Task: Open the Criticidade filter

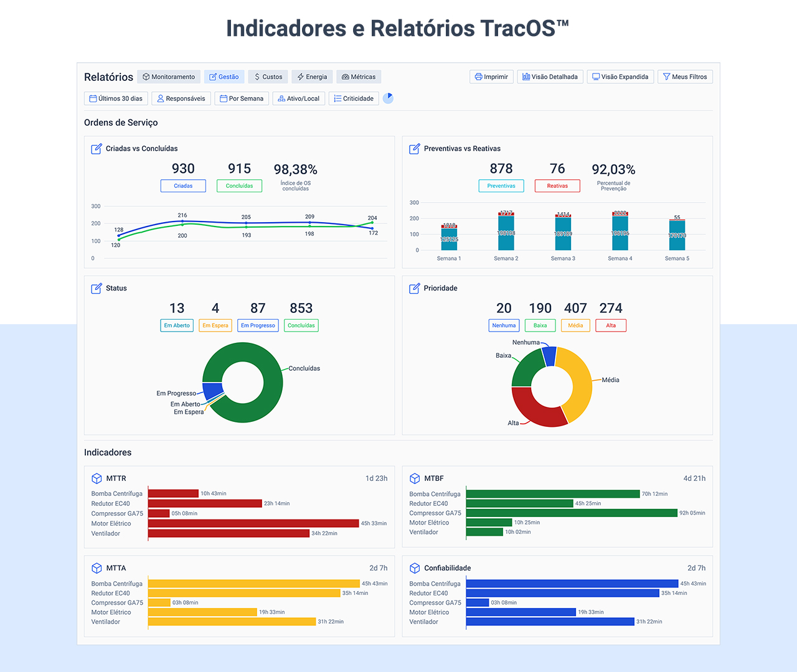Action: 354,98
